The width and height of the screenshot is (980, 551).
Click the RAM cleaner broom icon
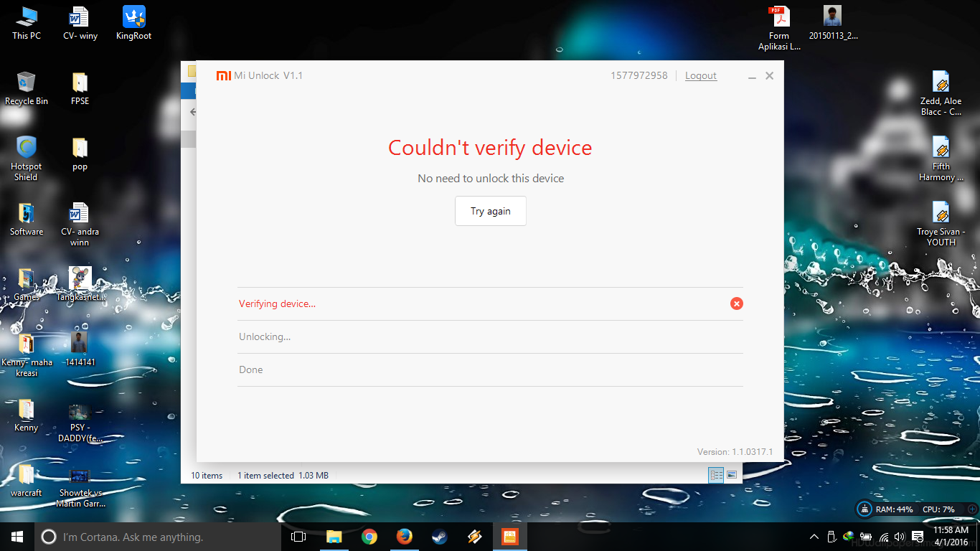[x=866, y=509]
